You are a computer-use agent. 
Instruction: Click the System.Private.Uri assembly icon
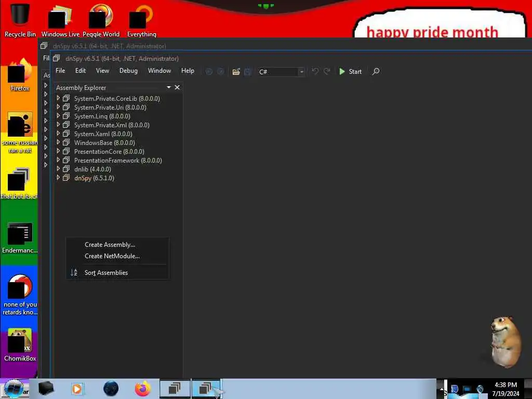tap(66, 107)
